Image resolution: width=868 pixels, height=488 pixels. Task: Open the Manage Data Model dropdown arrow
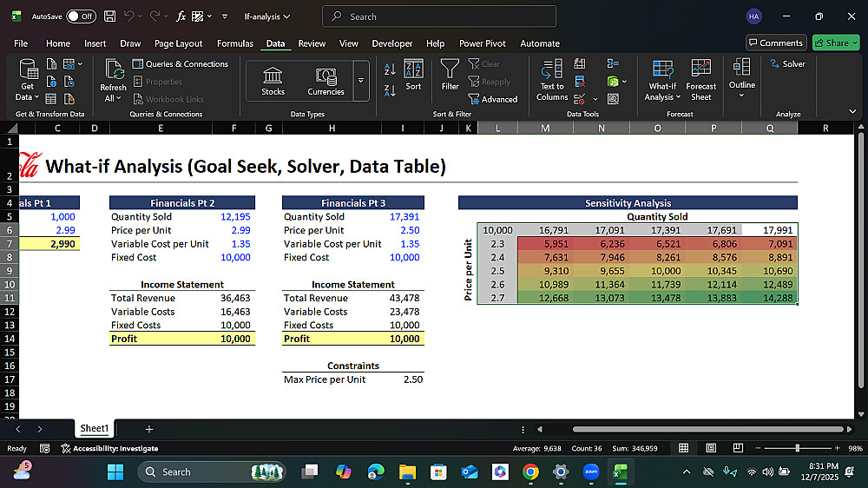pyautogui.click(x=624, y=82)
